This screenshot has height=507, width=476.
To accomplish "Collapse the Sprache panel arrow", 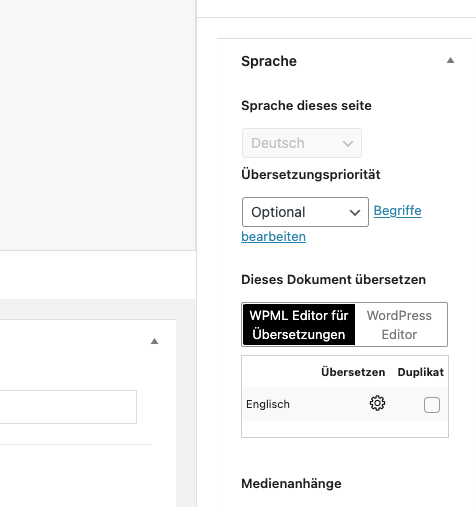I will 450,60.
